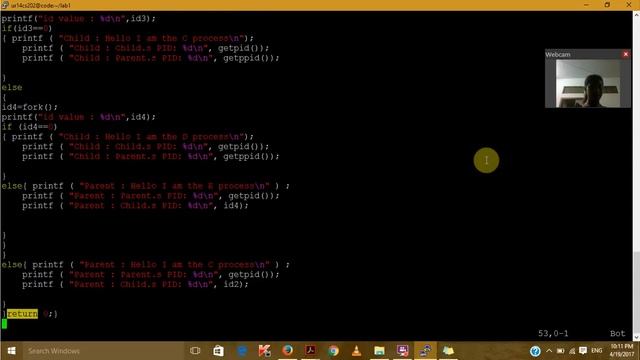The width and height of the screenshot is (640, 360).
Task: Click the green cursor block at bottom
Action: [x=4, y=324]
